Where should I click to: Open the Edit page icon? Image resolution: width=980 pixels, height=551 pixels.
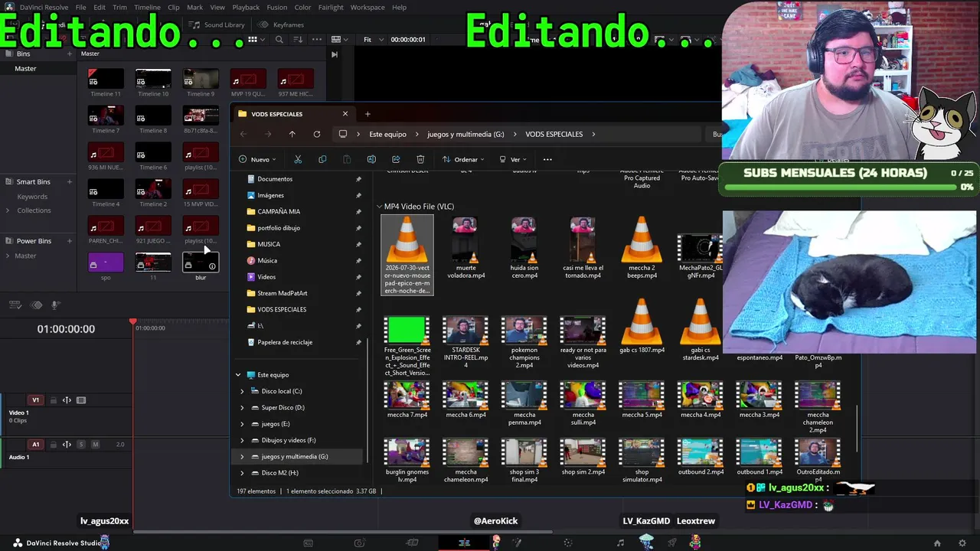[464, 543]
